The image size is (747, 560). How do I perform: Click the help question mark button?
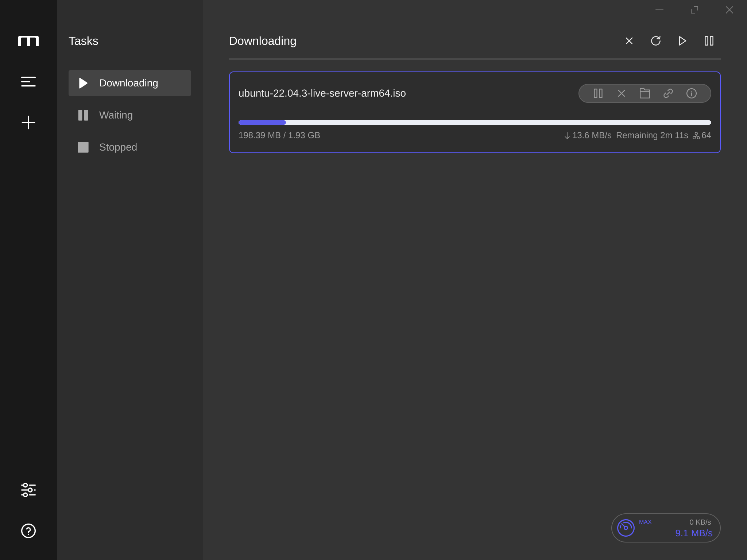pos(28,530)
